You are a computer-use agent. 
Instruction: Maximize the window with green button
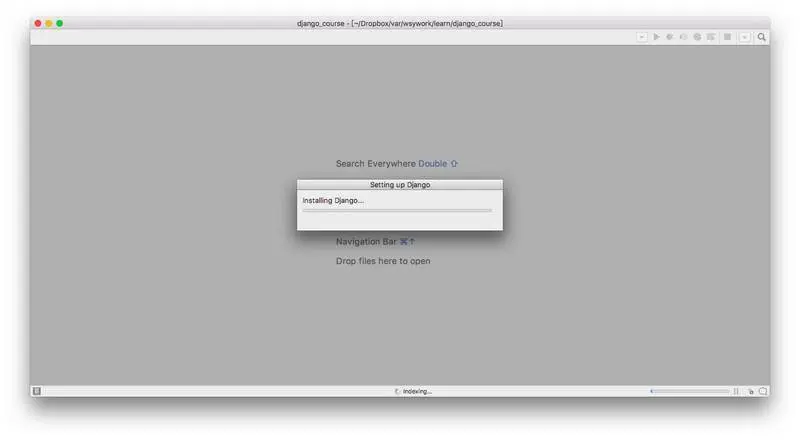60,23
